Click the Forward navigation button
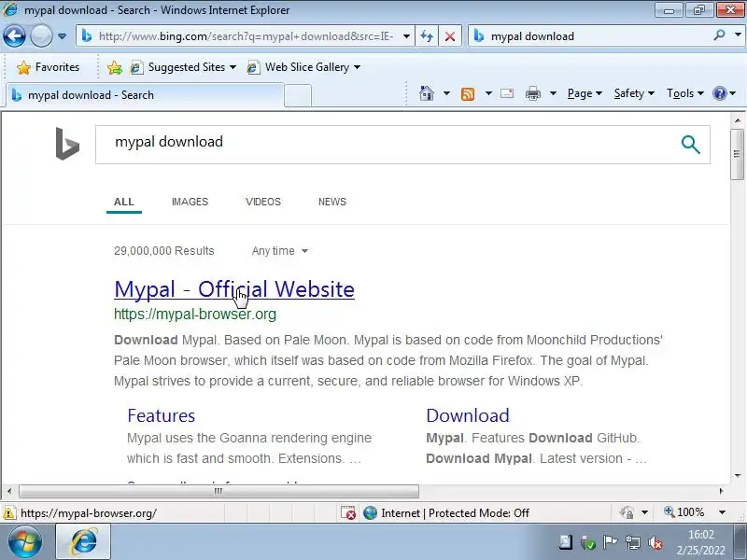 pyautogui.click(x=41, y=36)
